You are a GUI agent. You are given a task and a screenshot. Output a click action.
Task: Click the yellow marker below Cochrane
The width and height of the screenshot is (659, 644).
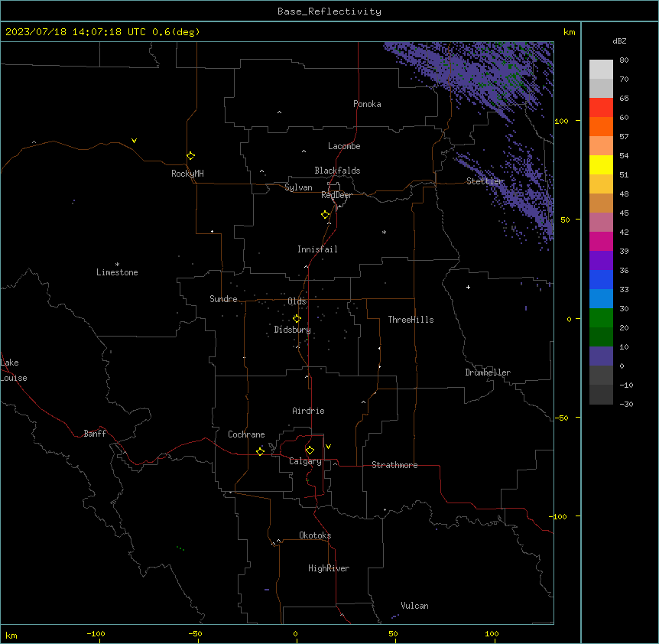261,451
